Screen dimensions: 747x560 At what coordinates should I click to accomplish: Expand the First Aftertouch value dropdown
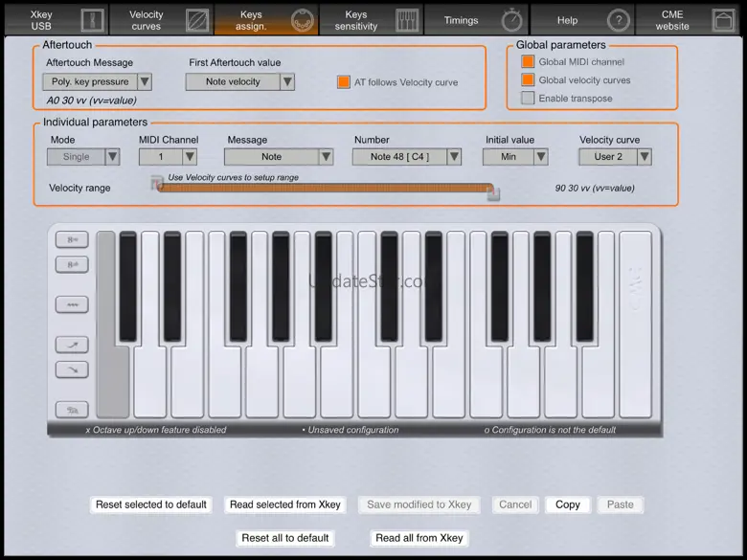239,82
